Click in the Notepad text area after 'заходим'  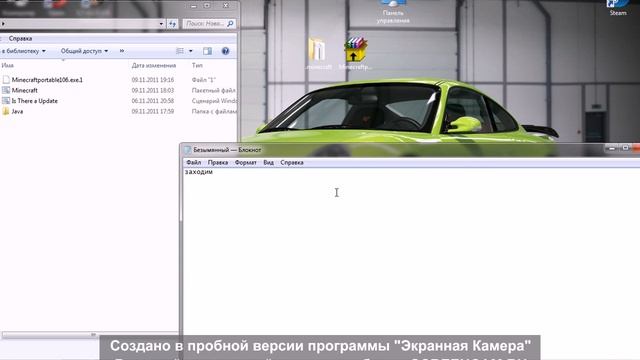tap(214, 172)
